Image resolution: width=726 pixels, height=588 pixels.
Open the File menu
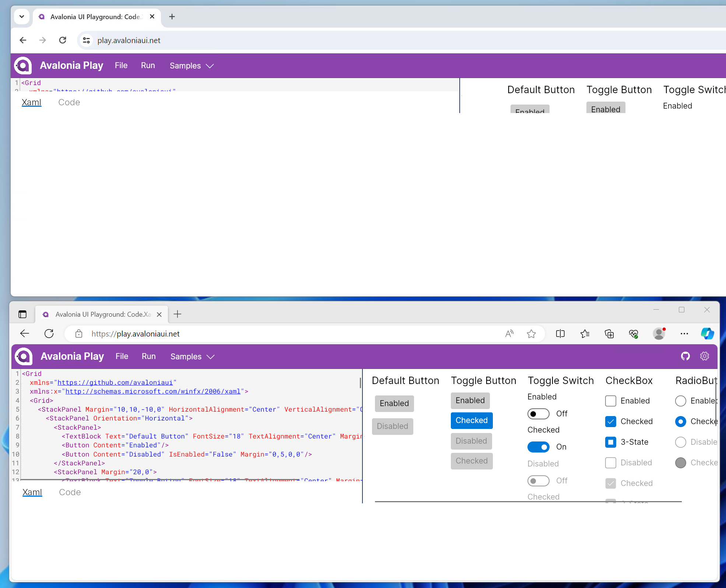[121, 65]
